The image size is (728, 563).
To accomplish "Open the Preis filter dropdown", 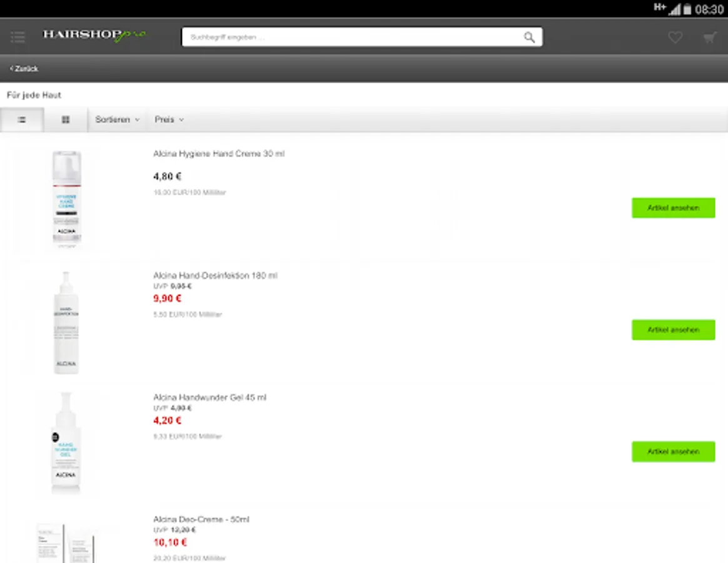I will point(169,120).
